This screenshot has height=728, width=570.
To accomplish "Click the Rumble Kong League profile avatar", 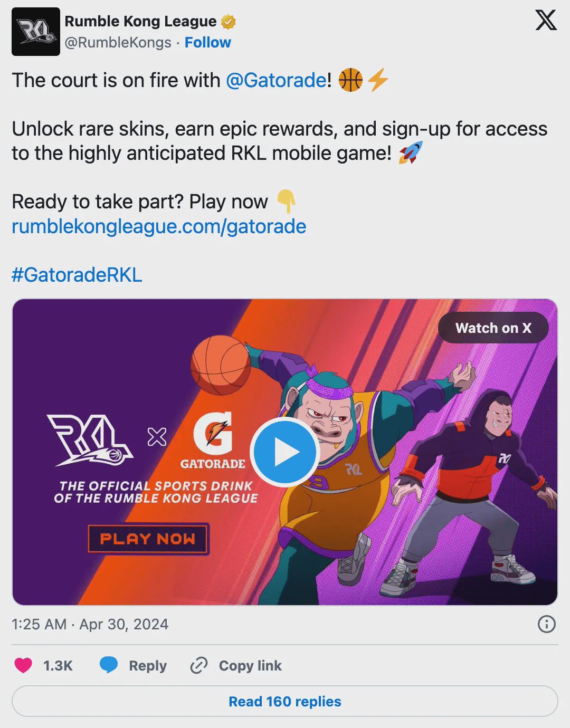I will [x=36, y=32].
